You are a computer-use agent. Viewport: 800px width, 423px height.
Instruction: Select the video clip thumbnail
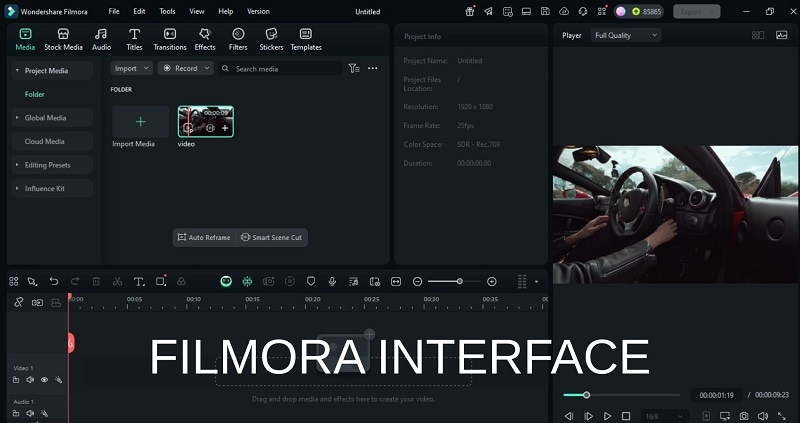(206, 121)
